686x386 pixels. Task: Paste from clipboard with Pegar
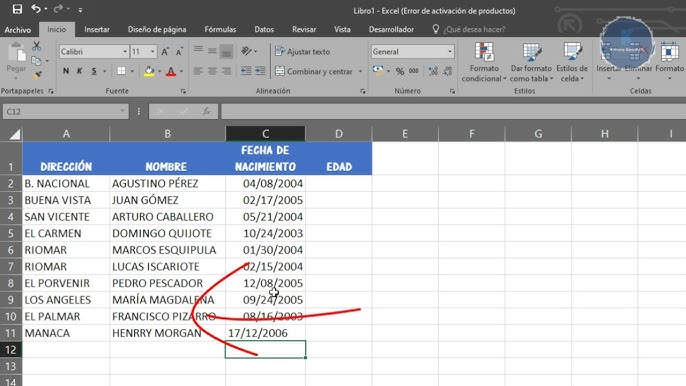click(16, 61)
